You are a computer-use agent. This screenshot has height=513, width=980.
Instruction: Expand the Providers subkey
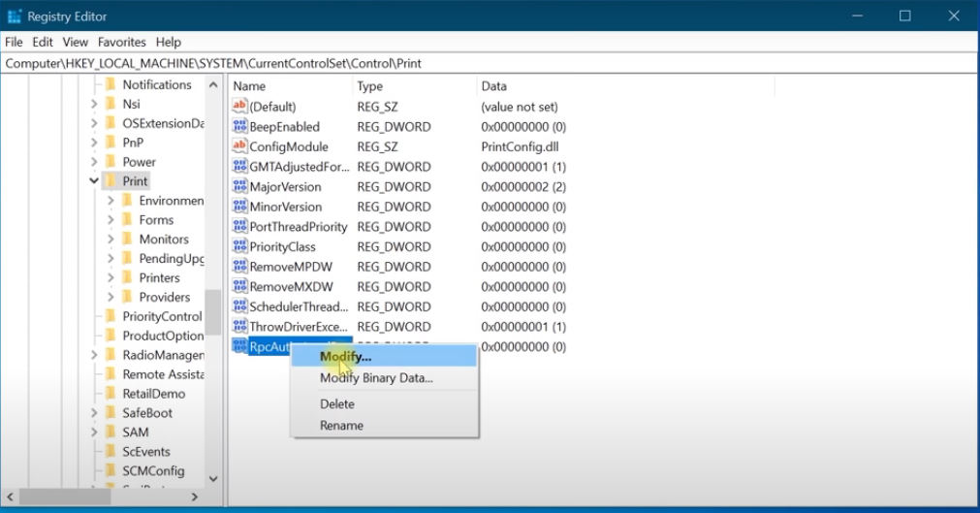(111, 297)
